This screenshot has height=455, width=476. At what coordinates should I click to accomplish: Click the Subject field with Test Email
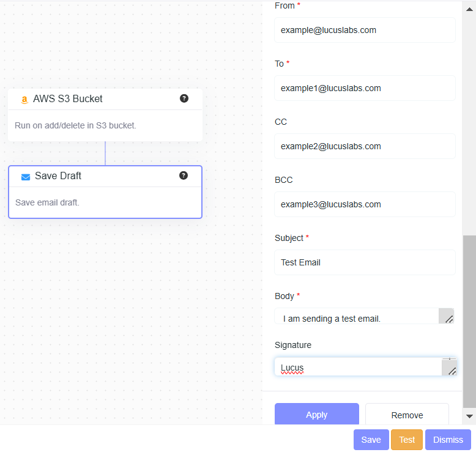pyautogui.click(x=365, y=262)
